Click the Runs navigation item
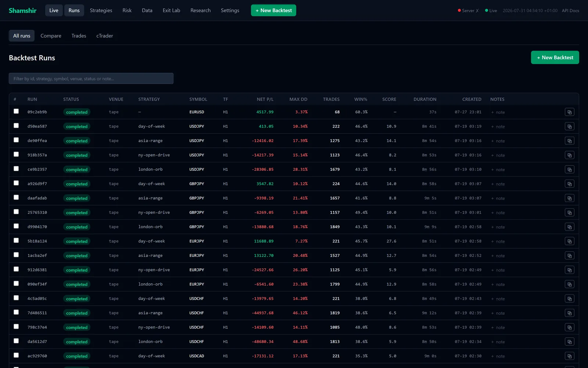The image size is (588, 368). click(74, 10)
